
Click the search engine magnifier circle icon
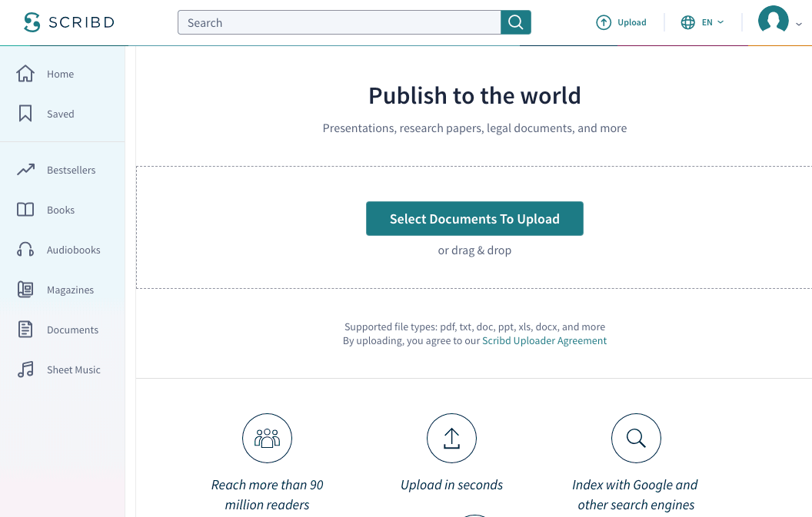(636, 438)
